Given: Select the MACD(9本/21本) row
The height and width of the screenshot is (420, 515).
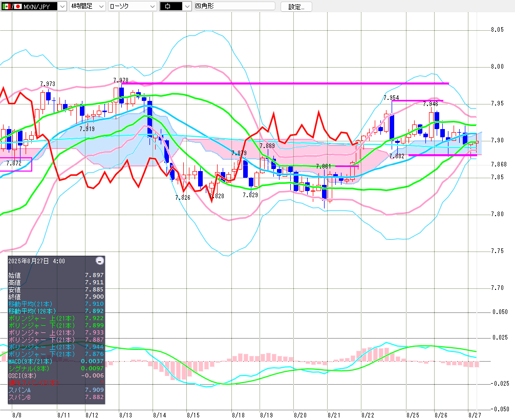Looking at the screenshot, I should point(56,361).
